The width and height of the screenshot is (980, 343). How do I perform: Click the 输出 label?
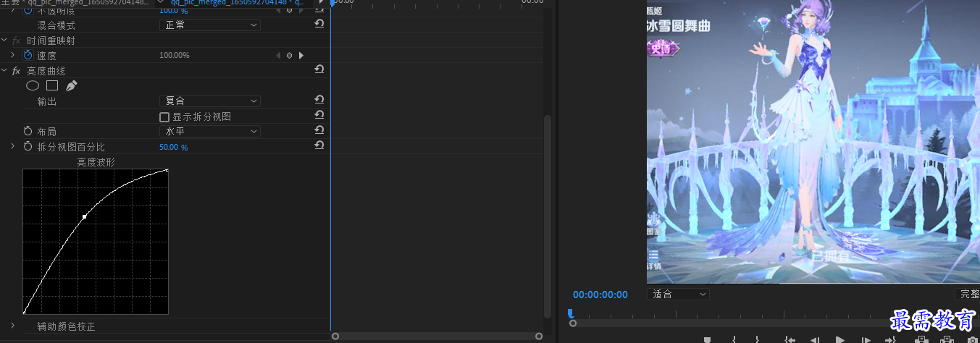47,101
